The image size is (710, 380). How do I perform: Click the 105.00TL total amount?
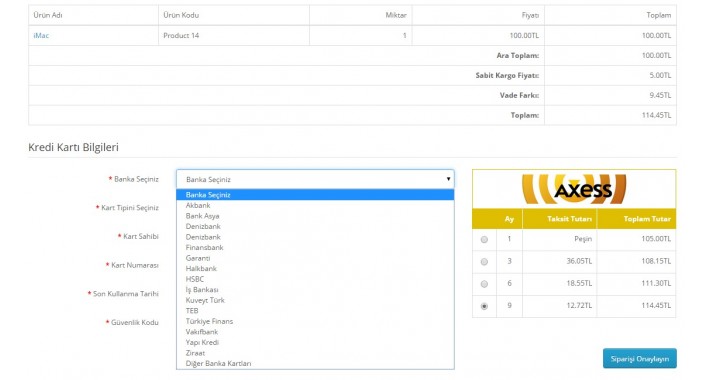656,239
